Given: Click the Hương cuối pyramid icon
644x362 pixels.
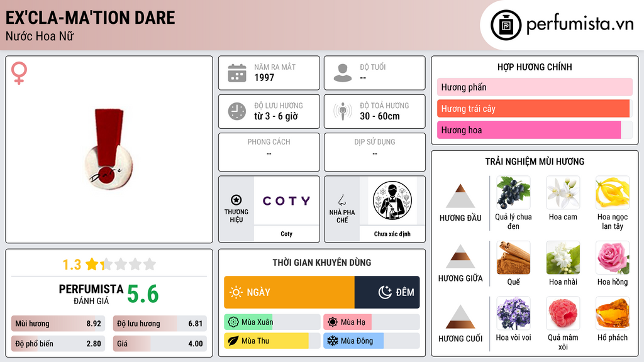Looking at the screenshot, I should pyautogui.click(x=460, y=317).
